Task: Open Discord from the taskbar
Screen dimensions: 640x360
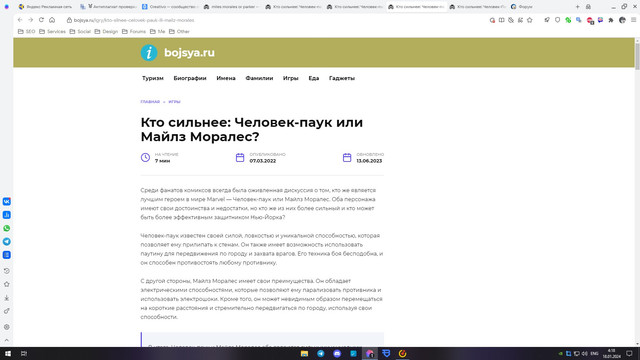Action: point(337,353)
